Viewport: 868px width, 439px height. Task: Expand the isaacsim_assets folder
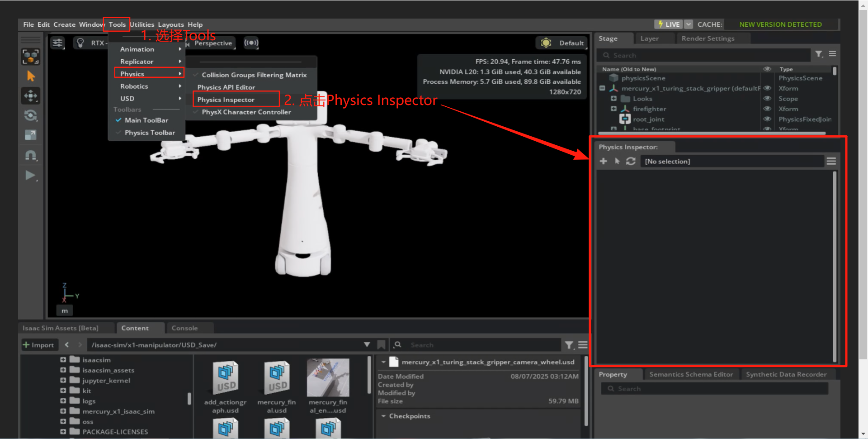point(63,370)
